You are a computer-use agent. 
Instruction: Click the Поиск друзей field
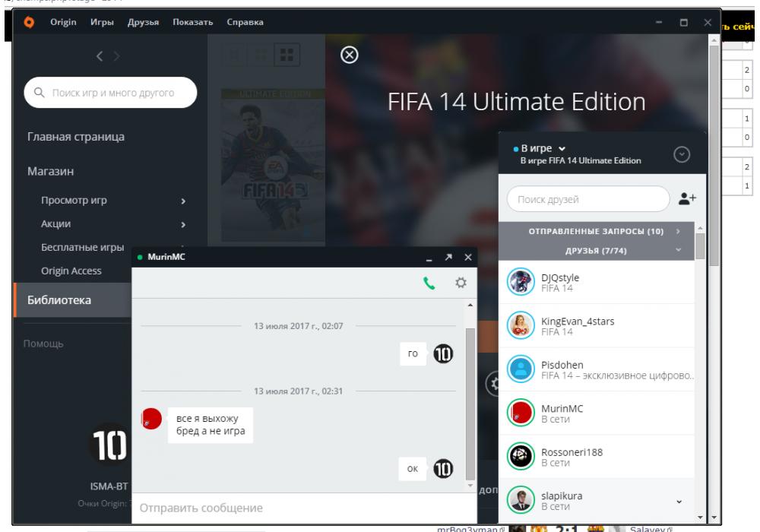588,199
